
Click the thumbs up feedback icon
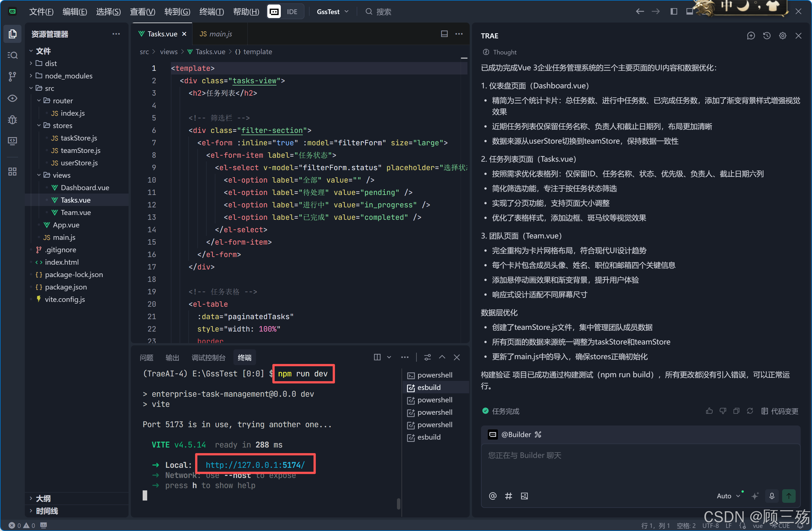[x=709, y=411]
